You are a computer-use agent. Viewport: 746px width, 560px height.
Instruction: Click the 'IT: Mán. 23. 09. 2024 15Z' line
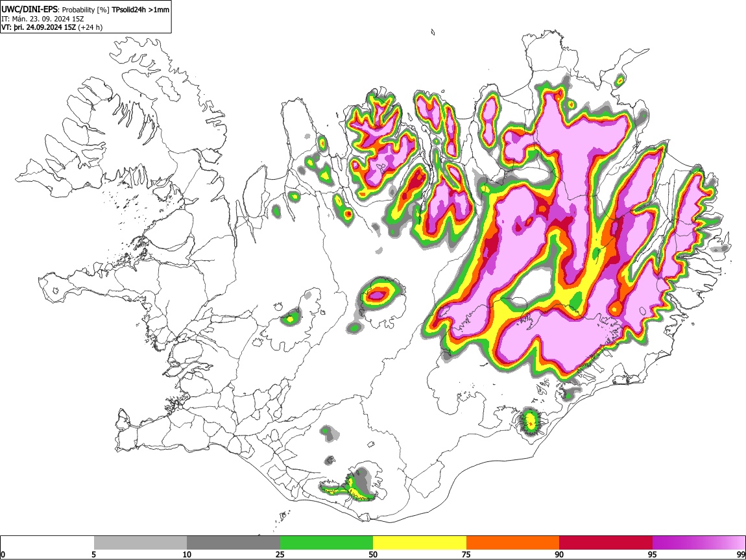pyautogui.click(x=42, y=19)
